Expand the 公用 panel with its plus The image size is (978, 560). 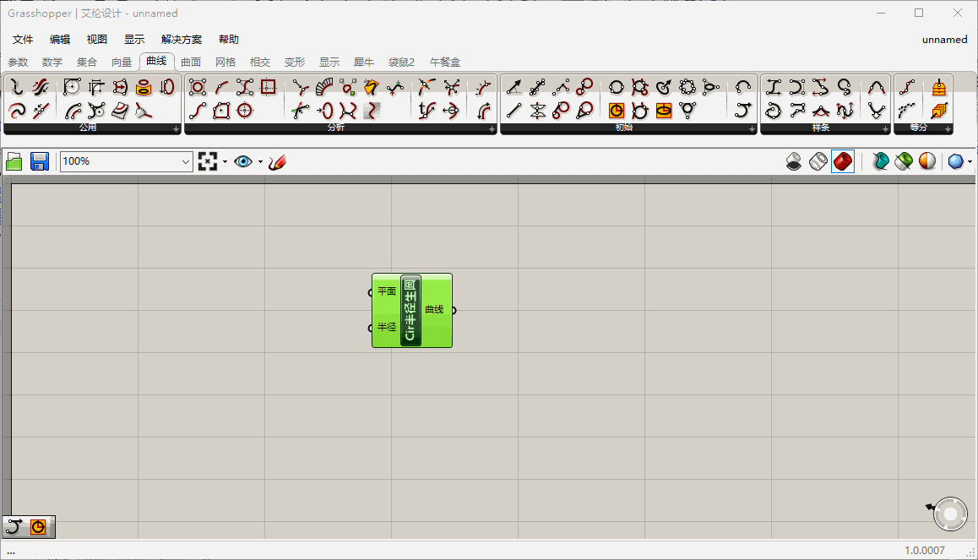tap(176, 129)
